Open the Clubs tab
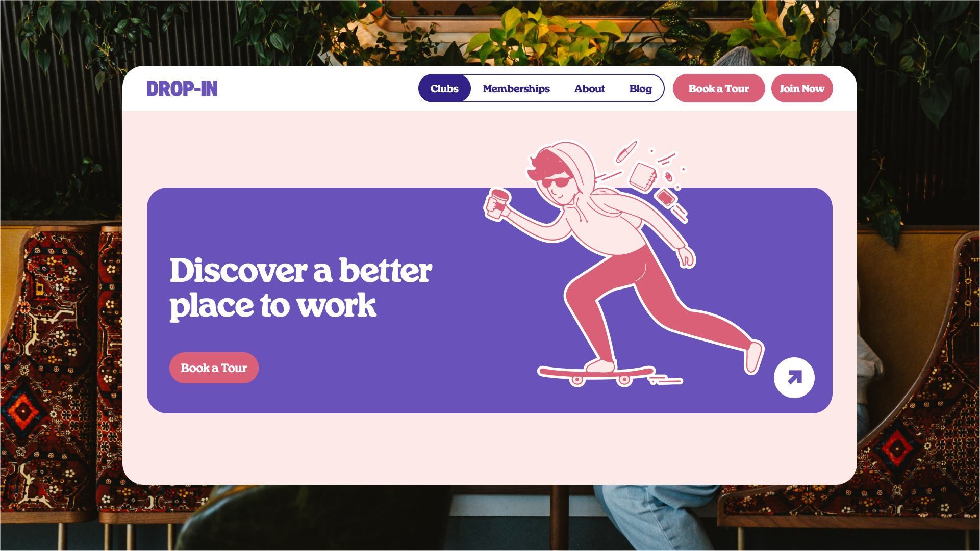 (x=444, y=88)
